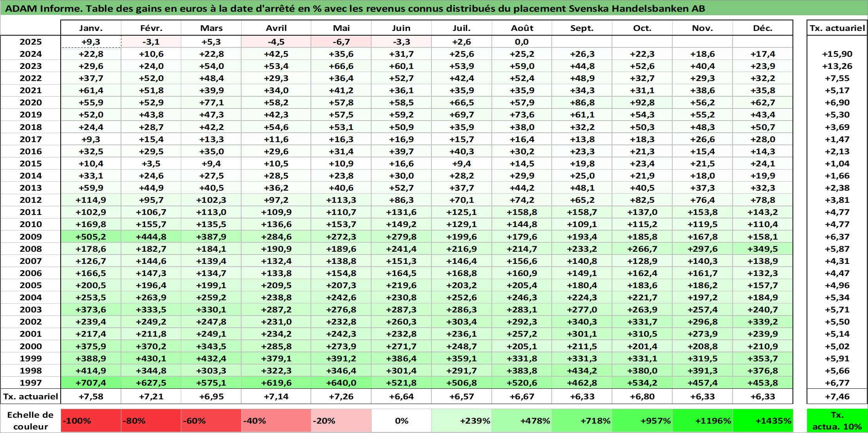
Task: Select cell +640,0 for May 1997
Action: pos(341,382)
